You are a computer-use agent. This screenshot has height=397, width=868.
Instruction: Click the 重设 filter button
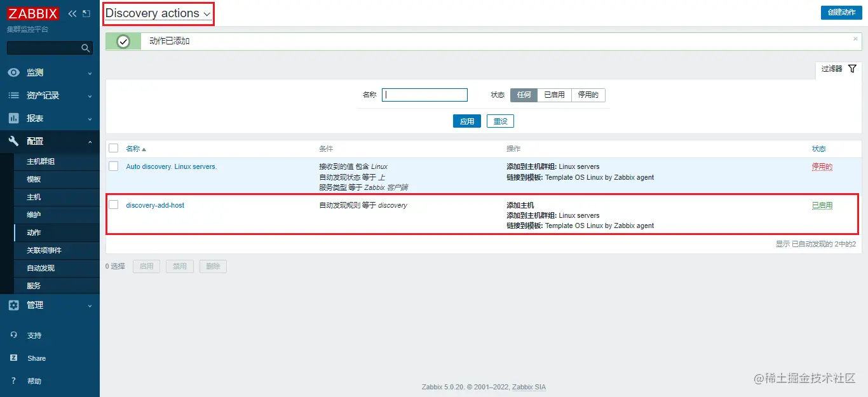[x=500, y=121]
